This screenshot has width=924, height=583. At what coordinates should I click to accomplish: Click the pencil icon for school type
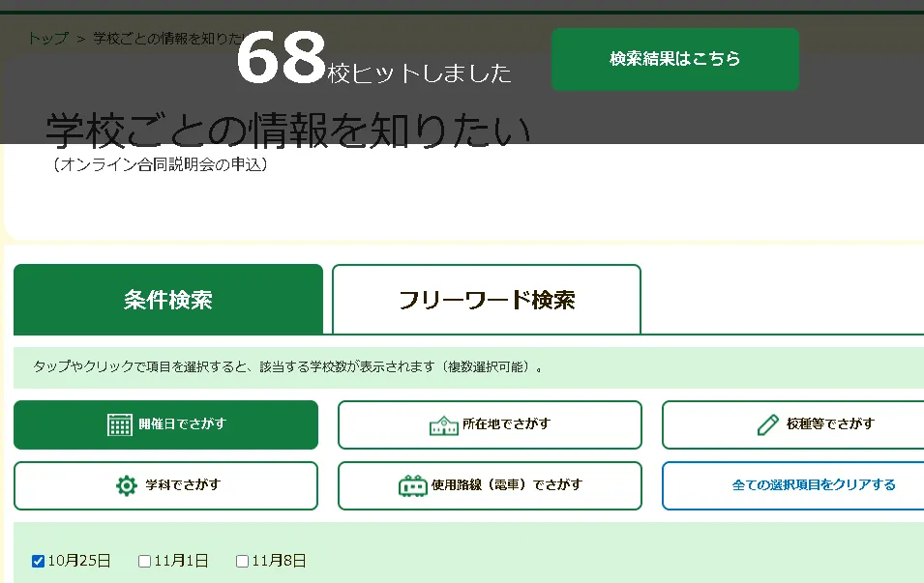(x=768, y=424)
